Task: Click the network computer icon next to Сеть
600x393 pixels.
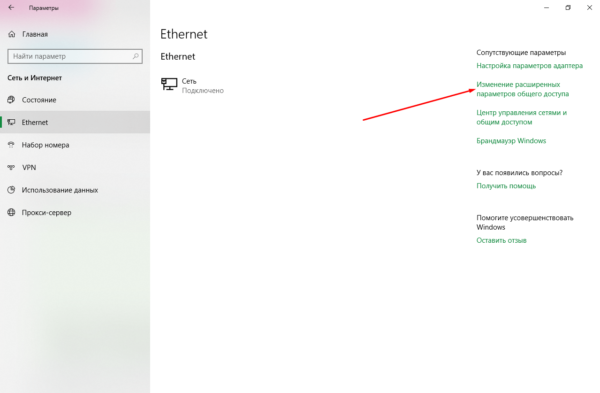Action: coord(169,84)
